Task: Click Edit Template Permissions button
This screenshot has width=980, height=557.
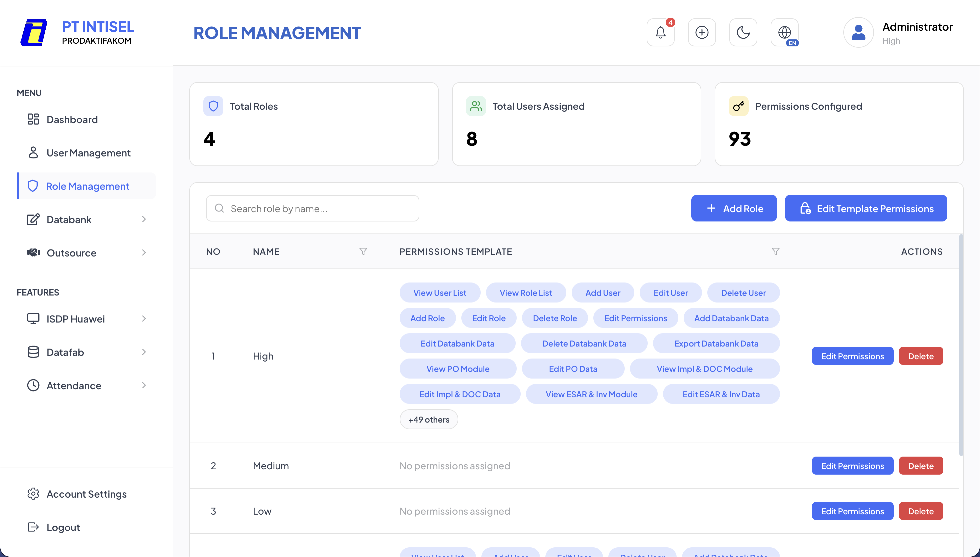Action: (866, 208)
